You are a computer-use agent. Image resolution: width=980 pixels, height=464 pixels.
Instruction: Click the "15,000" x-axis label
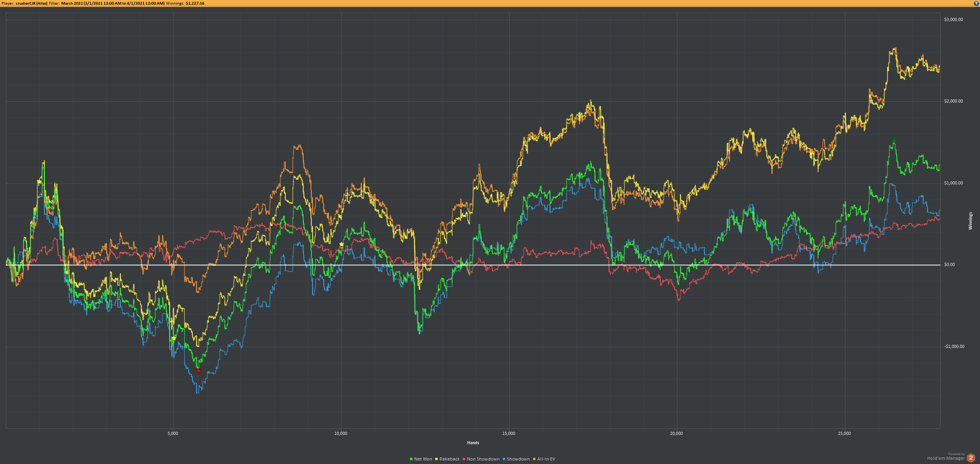pos(509,433)
